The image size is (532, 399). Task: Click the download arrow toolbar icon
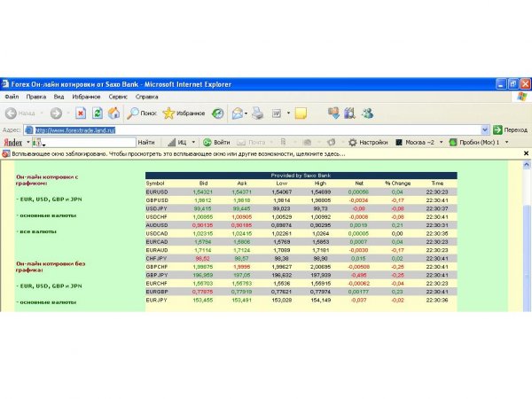point(333,113)
